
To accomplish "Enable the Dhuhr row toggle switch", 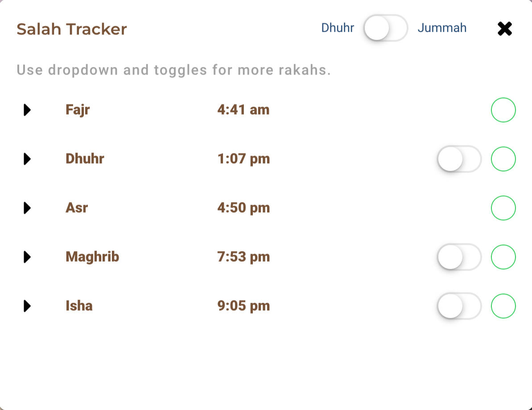I will coord(459,159).
